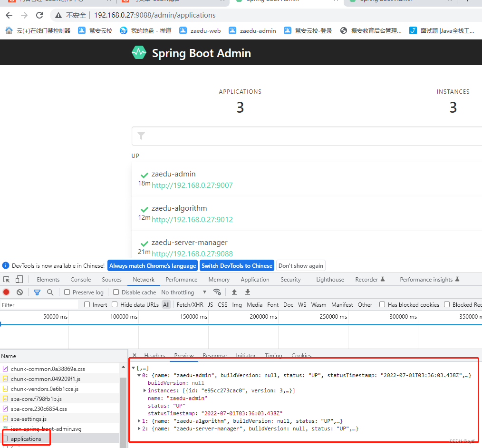Open the network search magnifier
Screen dimensions: 482x448
pyautogui.click(x=50, y=292)
